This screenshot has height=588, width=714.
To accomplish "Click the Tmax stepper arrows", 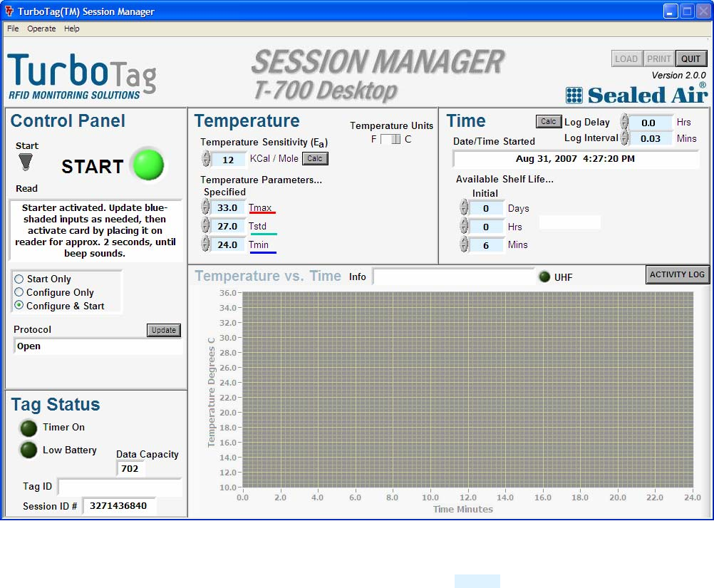I will click(206, 207).
